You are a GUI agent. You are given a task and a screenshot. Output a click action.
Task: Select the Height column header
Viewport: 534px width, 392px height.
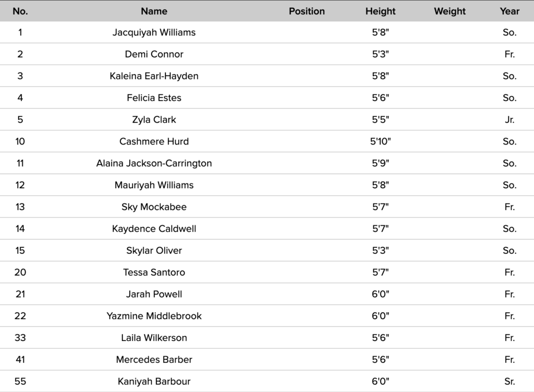click(380, 11)
